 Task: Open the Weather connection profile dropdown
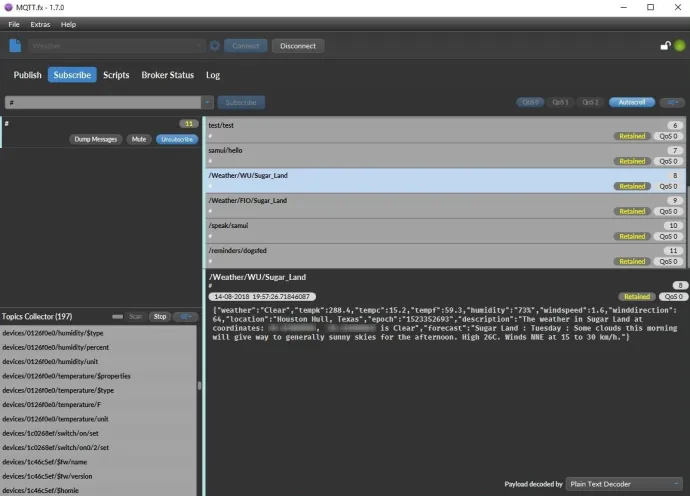pyautogui.click(x=117, y=46)
